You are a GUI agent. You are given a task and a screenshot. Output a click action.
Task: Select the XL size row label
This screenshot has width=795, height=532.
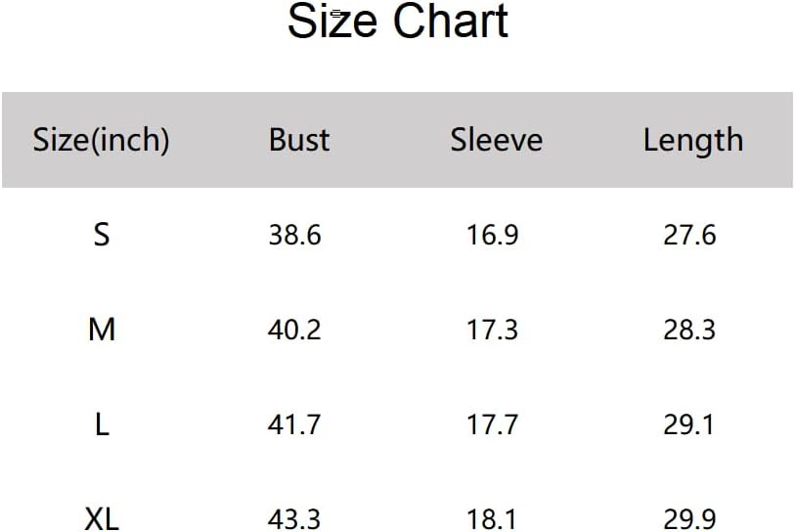(x=102, y=517)
